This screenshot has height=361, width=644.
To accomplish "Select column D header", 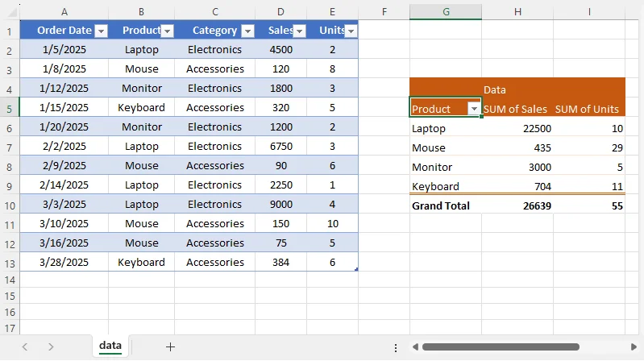I will pyautogui.click(x=280, y=12).
